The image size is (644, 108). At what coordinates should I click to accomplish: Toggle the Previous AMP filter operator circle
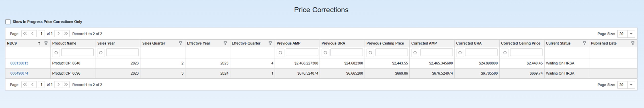(280, 53)
